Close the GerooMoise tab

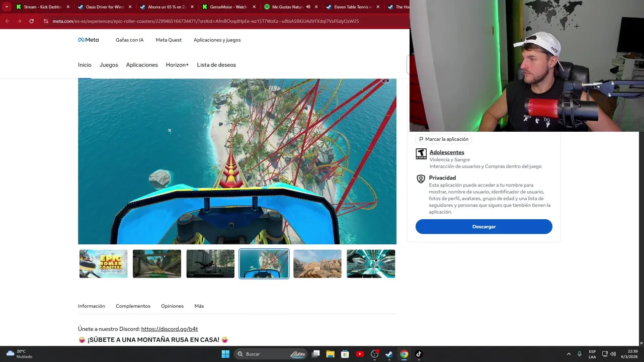[x=254, y=7]
